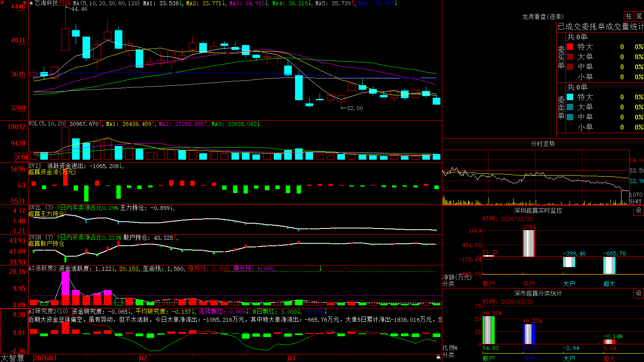Screen dimensions: 644x362
Task: Click the red 特大 buy-order color swatch
Action: point(570,47)
